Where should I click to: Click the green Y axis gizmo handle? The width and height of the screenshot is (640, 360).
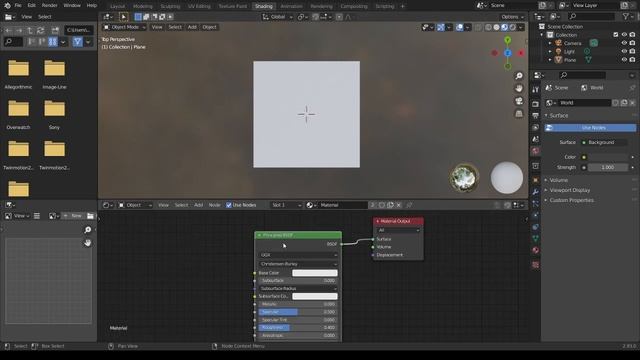(x=507, y=40)
